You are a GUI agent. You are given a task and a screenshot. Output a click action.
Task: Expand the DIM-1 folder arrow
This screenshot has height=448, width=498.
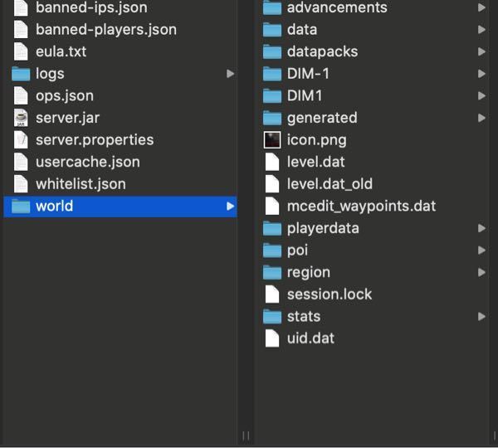[x=481, y=74]
